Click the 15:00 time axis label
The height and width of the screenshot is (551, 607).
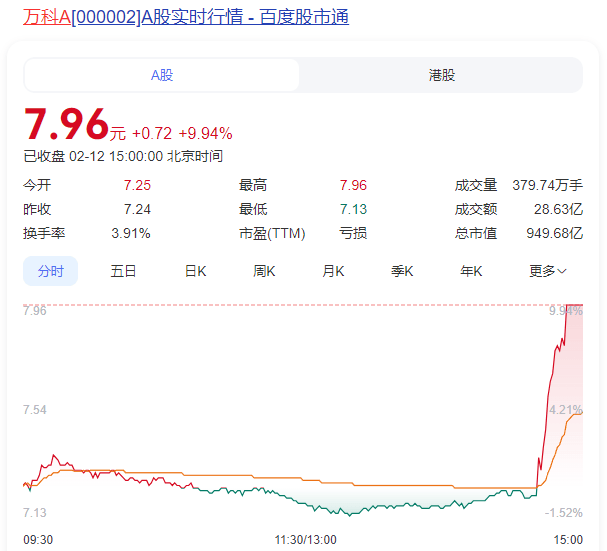pos(568,539)
